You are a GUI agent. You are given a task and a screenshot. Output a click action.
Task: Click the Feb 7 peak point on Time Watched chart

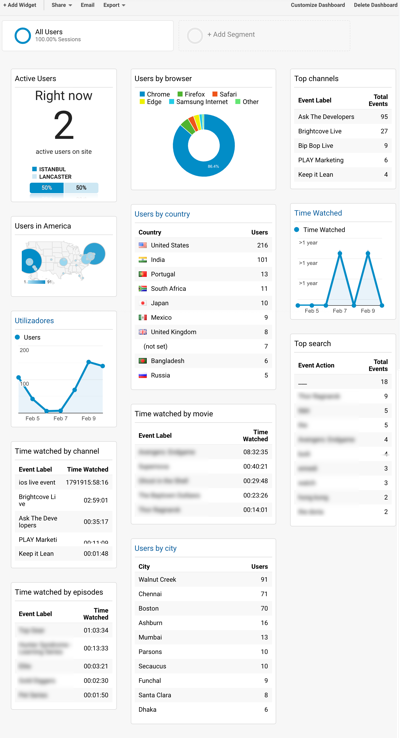[x=340, y=253]
